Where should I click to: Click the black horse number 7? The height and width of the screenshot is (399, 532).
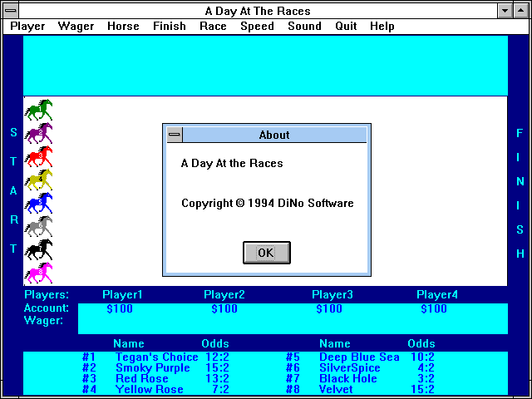38,249
